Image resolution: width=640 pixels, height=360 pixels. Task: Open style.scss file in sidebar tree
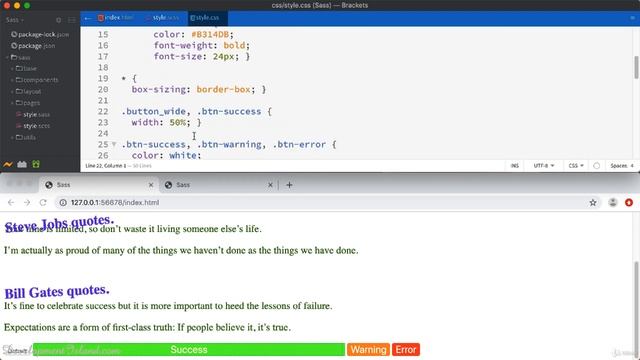point(33,126)
